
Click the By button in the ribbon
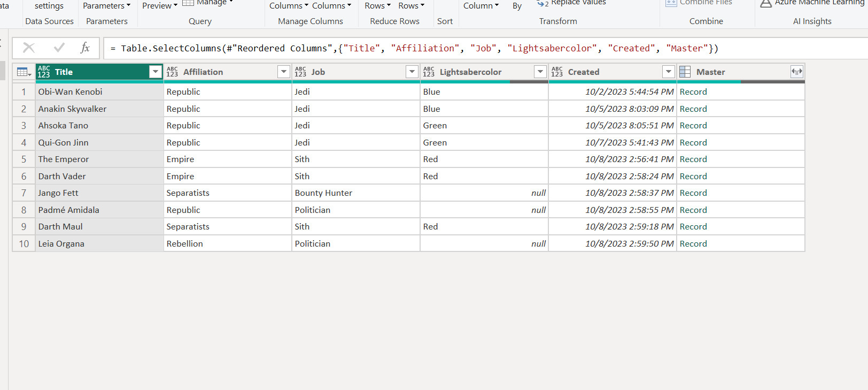click(x=517, y=6)
